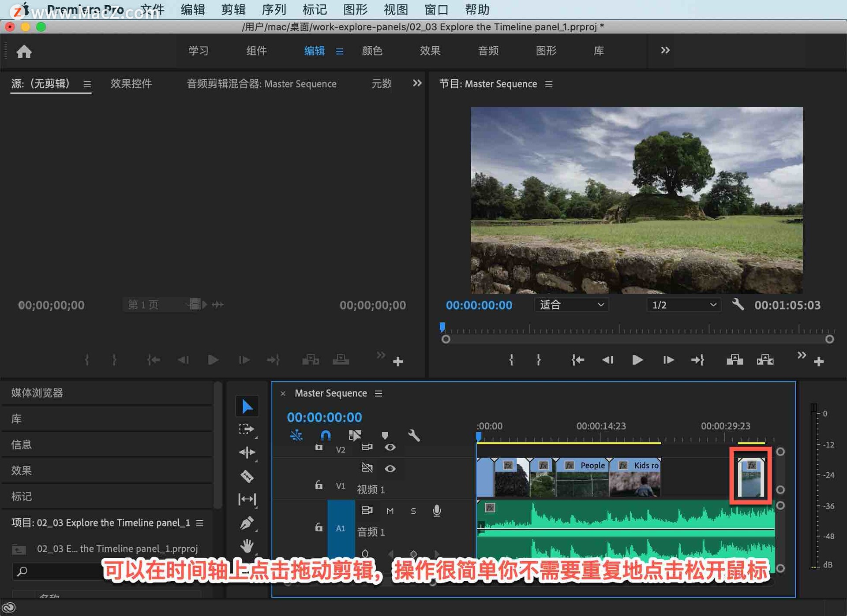Step forward one frame in Program Monitor
The width and height of the screenshot is (847, 616).
[668, 360]
